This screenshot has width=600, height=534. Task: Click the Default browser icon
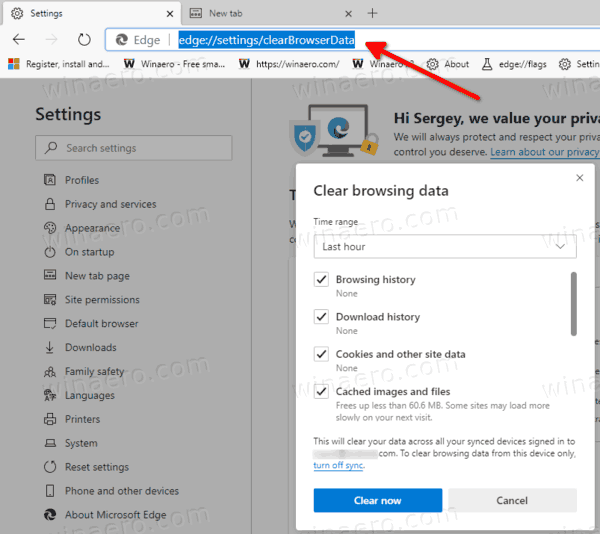[50, 323]
